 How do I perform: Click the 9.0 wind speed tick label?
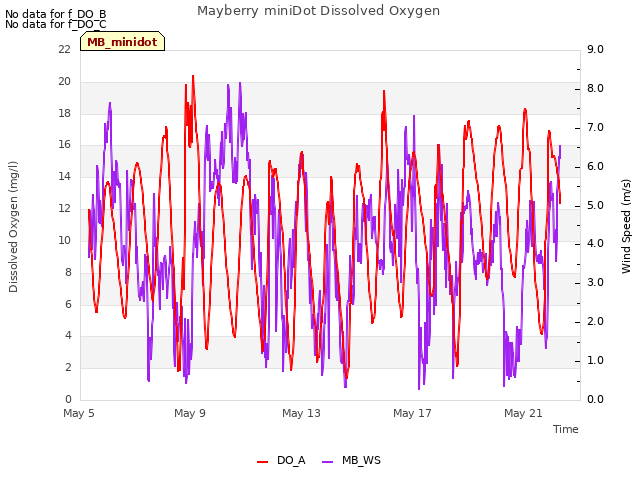pyautogui.click(x=595, y=49)
